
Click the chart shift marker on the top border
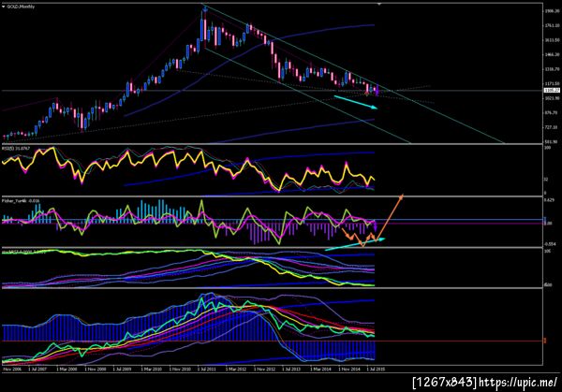379,5
